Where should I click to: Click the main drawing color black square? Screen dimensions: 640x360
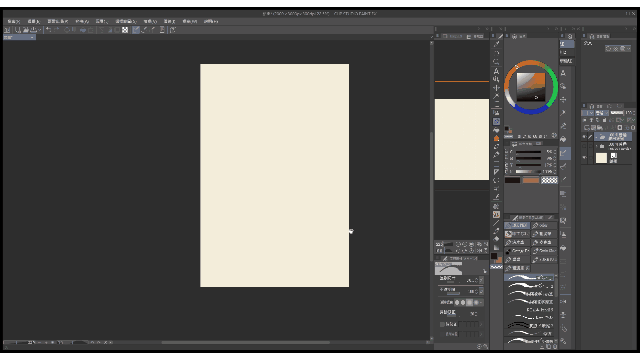[x=494, y=256]
